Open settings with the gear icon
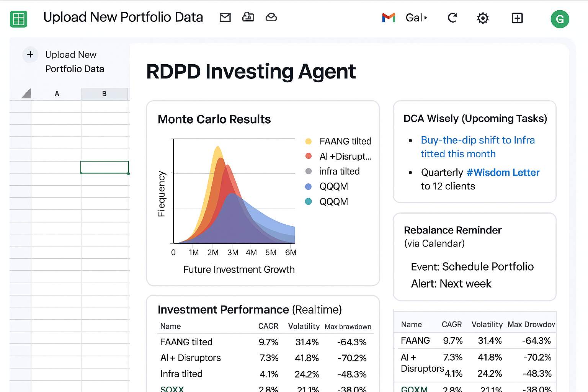Viewport: 588px width, 392px height. [483, 18]
